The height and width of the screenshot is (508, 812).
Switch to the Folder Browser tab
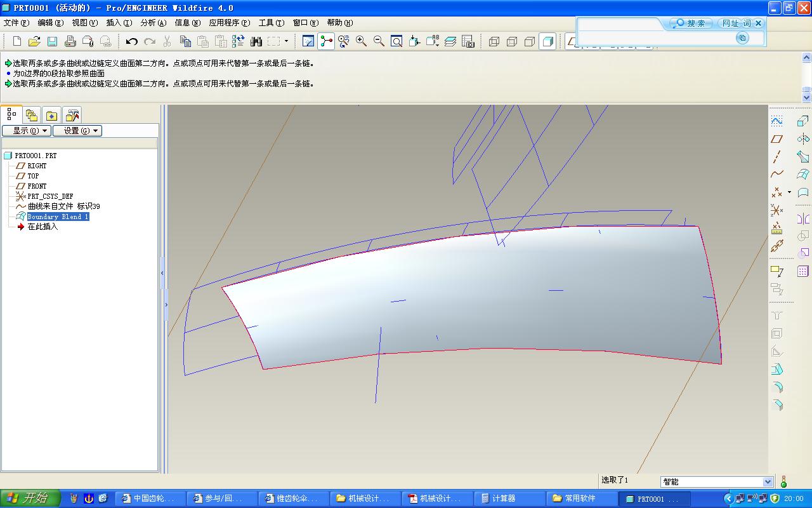click(32, 115)
